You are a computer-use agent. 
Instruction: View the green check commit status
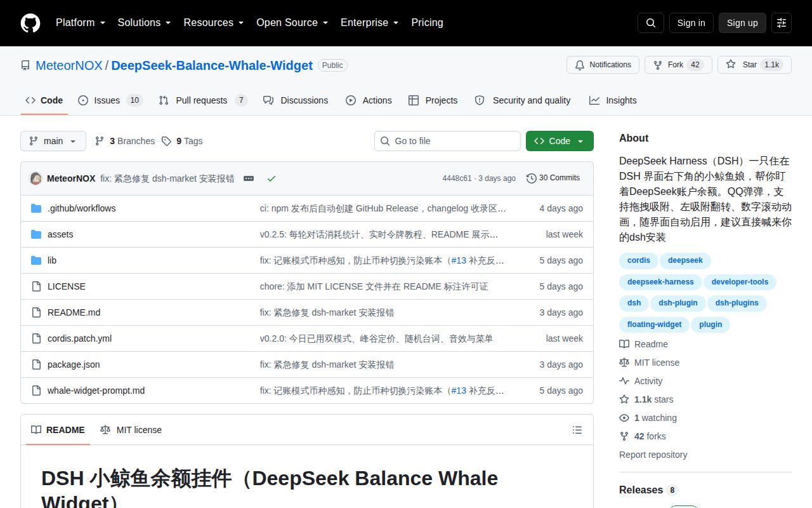(x=272, y=178)
